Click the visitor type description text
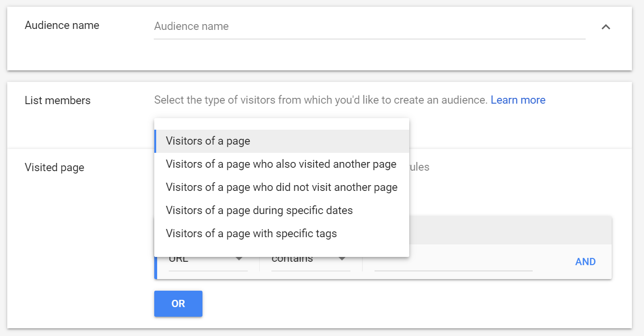This screenshot has width=644, height=336. 321,100
